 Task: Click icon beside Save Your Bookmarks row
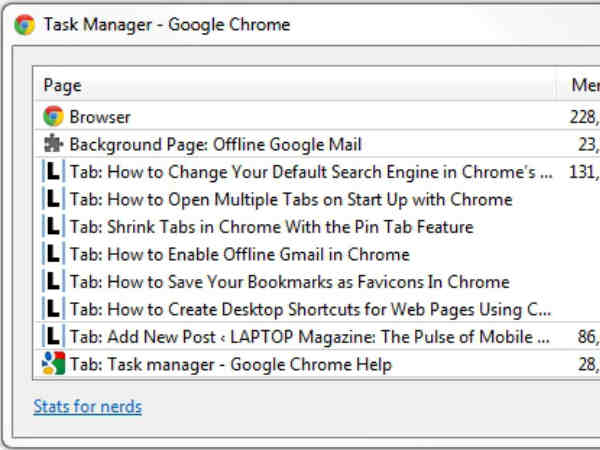[53, 282]
